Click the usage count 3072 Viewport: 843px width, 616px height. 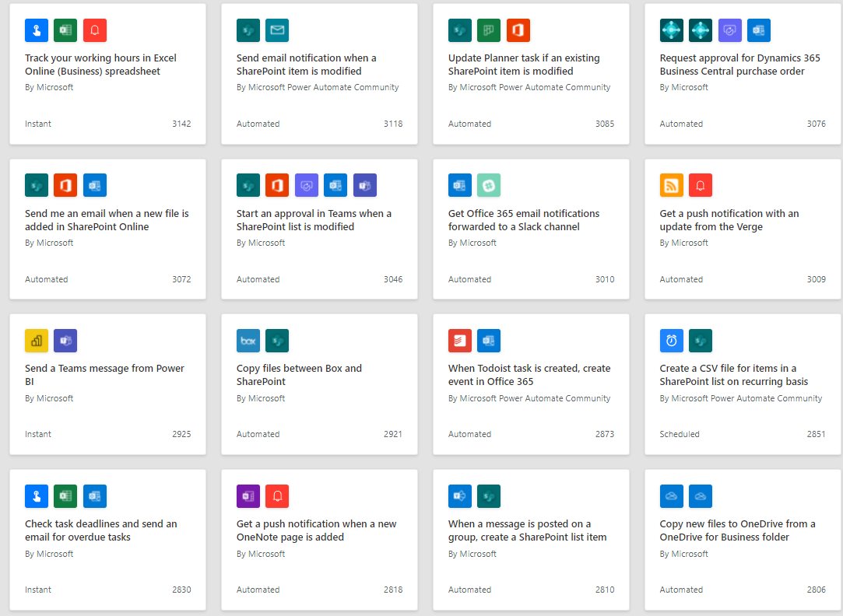[x=181, y=279]
